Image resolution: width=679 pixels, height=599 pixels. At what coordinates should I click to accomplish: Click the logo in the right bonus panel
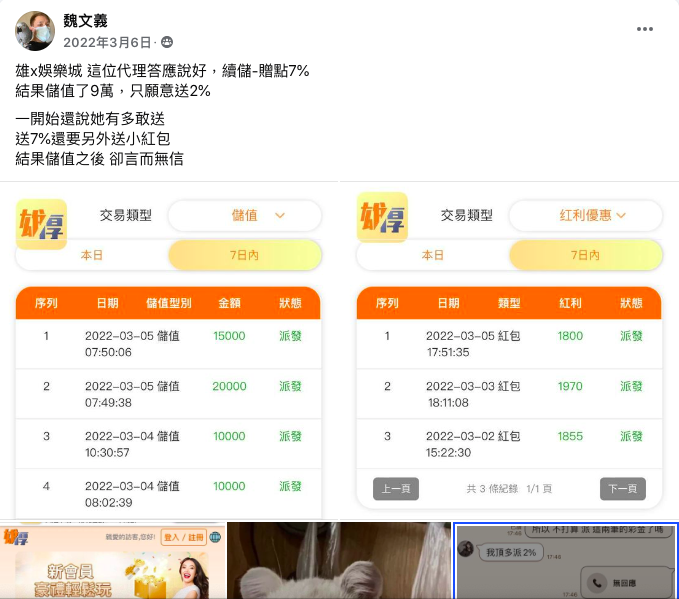382,217
